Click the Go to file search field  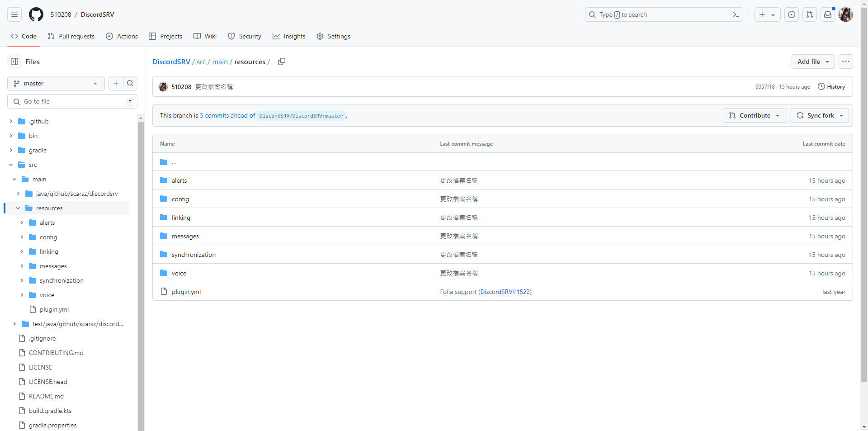pyautogui.click(x=72, y=101)
